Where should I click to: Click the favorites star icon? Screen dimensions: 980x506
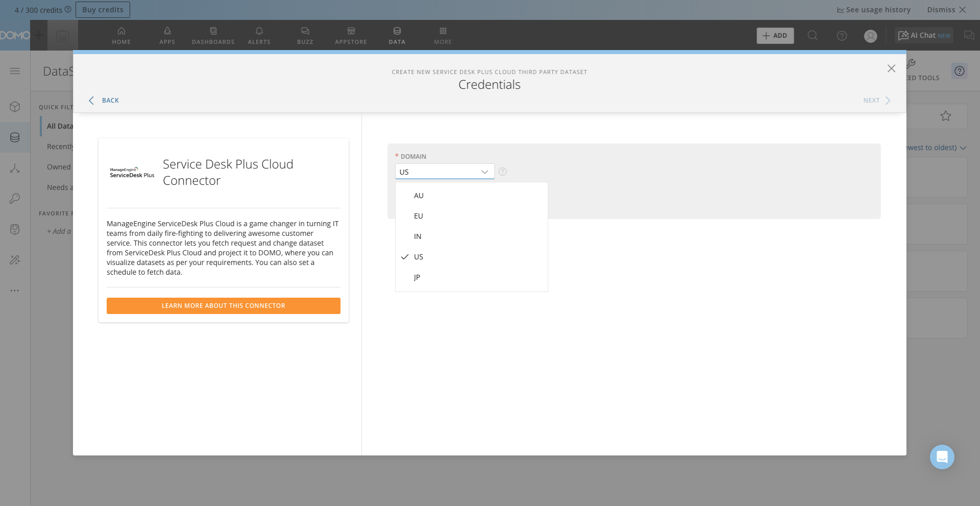[x=946, y=116]
